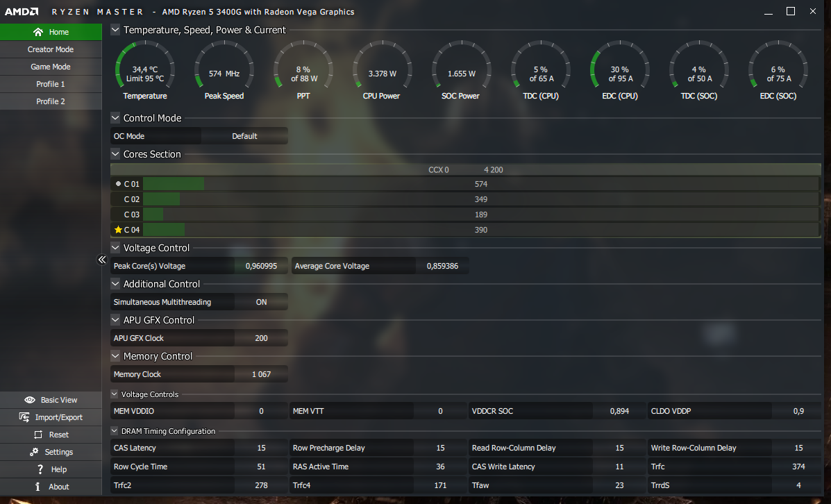831x504 pixels.
Task: Collapse the Voltage Controls subsection
Action: pos(114,394)
